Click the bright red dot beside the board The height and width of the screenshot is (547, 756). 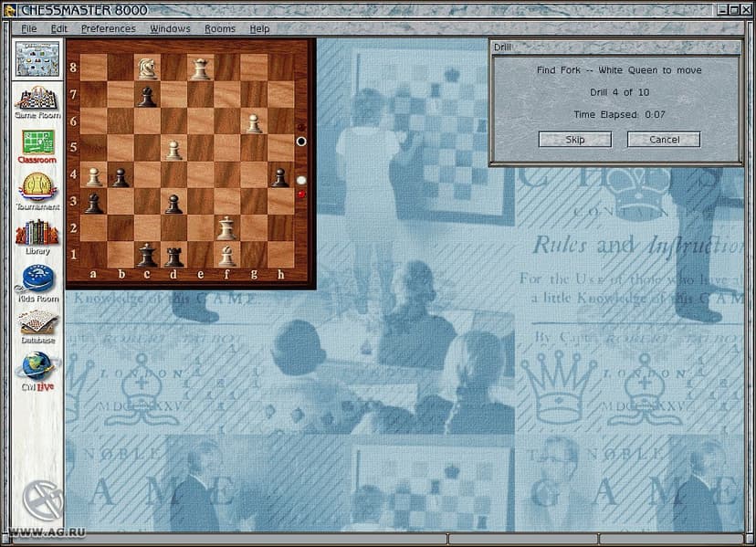[x=301, y=194]
